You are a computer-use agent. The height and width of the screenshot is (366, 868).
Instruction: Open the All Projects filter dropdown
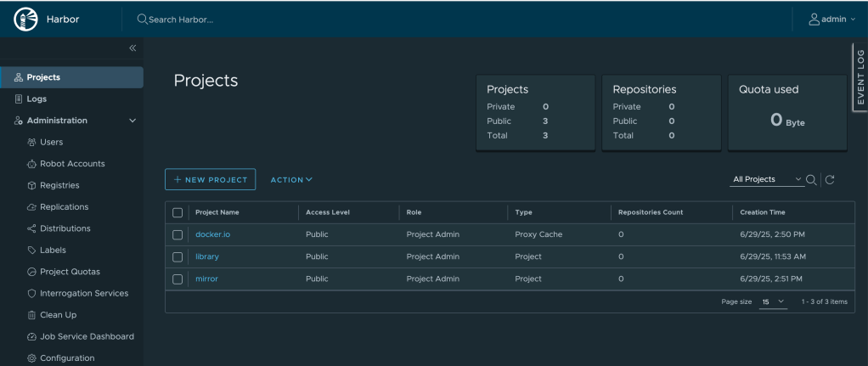tap(766, 180)
